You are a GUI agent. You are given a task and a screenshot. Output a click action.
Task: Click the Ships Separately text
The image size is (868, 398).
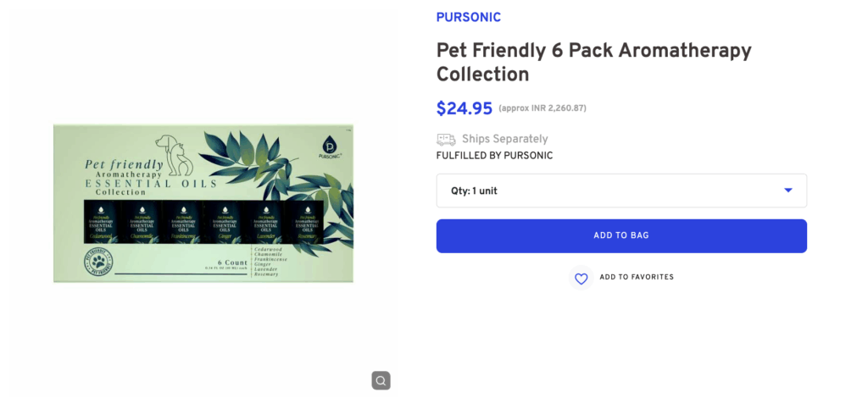click(504, 139)
